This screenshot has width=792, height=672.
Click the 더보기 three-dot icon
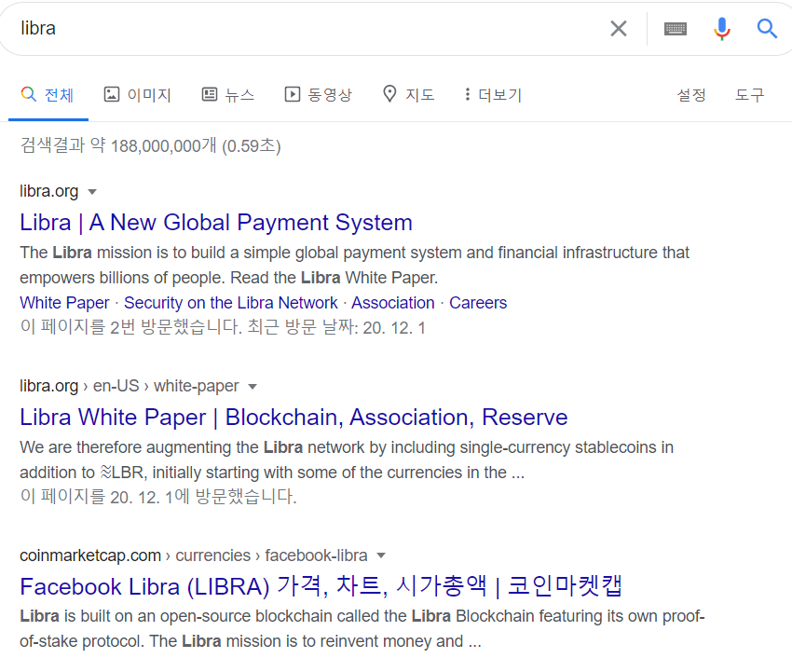(x=467, y=94)
